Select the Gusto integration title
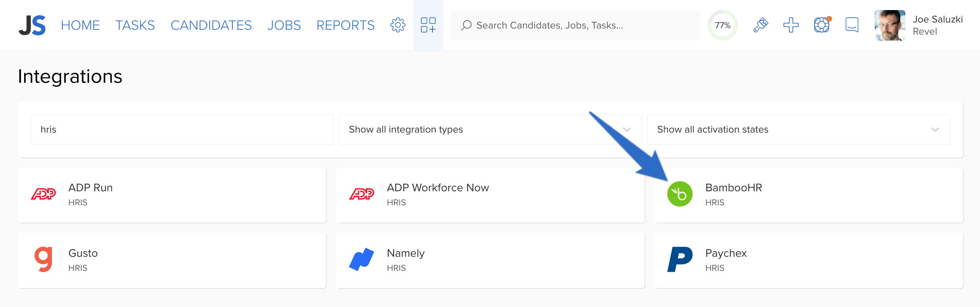The width and height of the screenshot is (980, 307). click(x=83, y=253)
